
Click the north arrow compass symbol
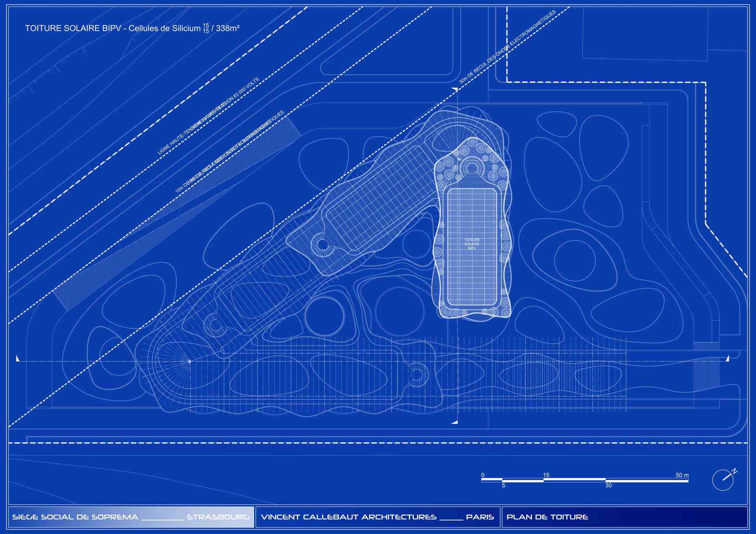tap(723, 479)
